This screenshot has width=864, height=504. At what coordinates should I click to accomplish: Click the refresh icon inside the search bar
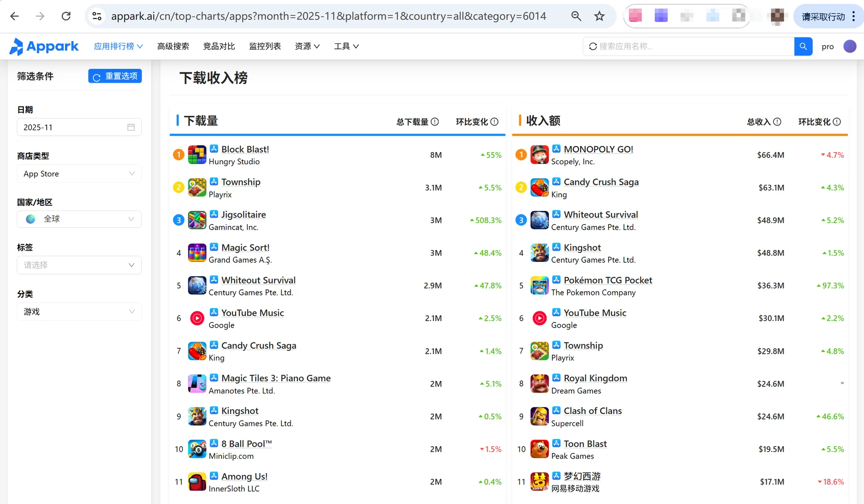tap(593, 46)
